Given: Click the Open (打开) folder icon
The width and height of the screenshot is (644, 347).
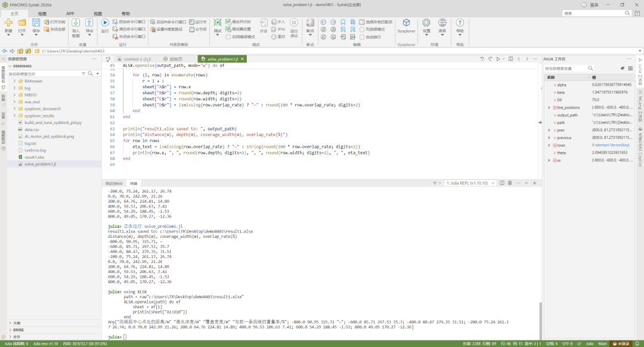Looking at the screenshot, I should (22, 23).
